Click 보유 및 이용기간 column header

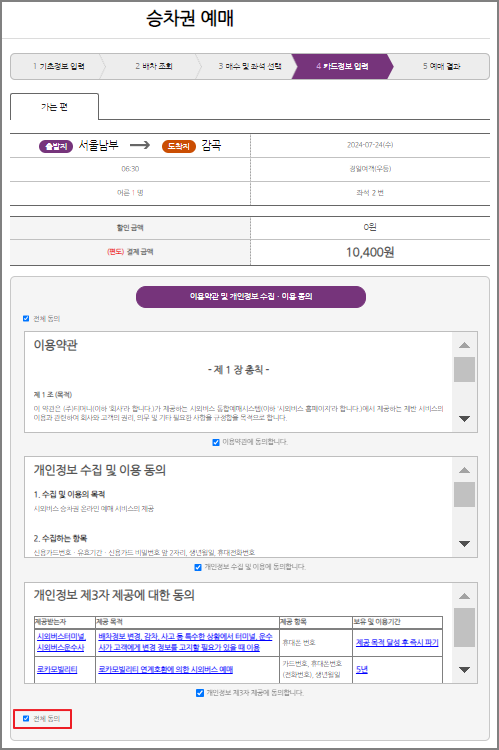click(377, 622)
